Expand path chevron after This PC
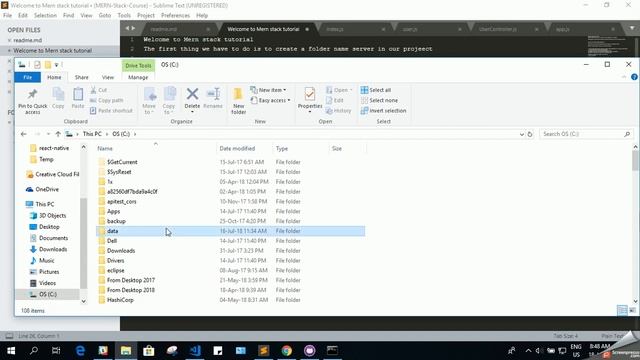The width and height of the screenshot is (640, 360). coord(107,134)
